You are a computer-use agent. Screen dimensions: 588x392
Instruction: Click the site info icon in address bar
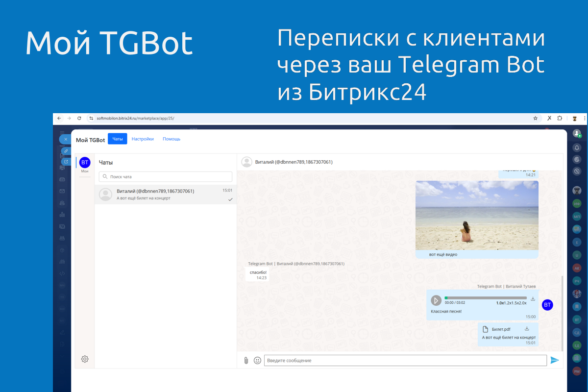coord(91,118)
